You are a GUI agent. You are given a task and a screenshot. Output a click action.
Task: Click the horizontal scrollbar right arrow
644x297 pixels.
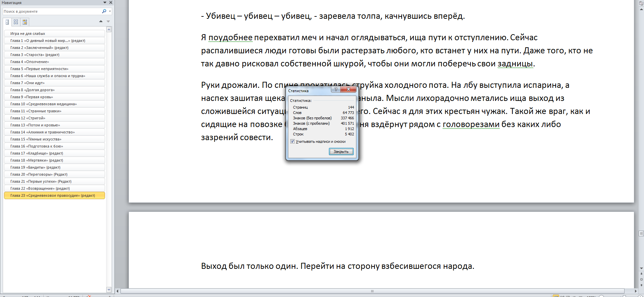(636, 291)
